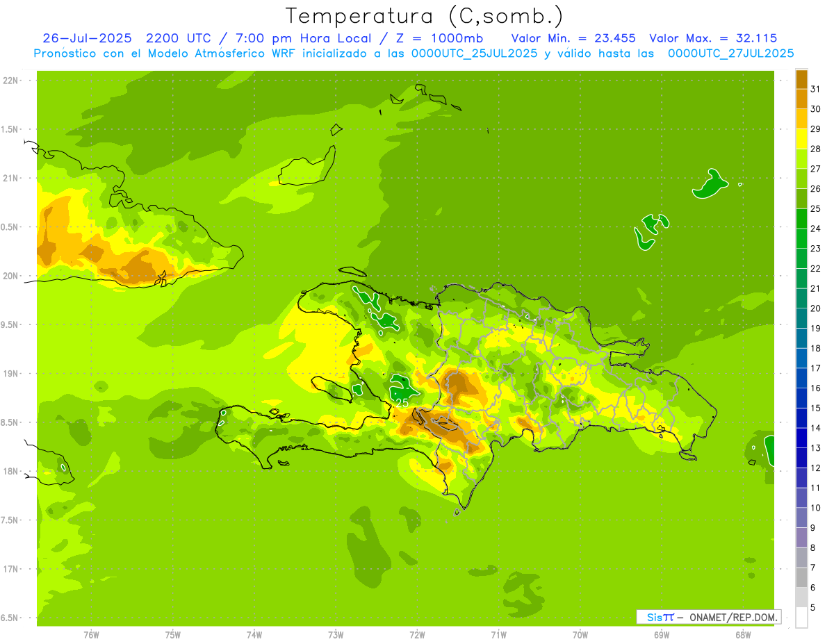Pick the yellow swatch between legend 28 and 29
This screenshot has width=834, height=644.
pyautogui.click(x=801, y=139)
